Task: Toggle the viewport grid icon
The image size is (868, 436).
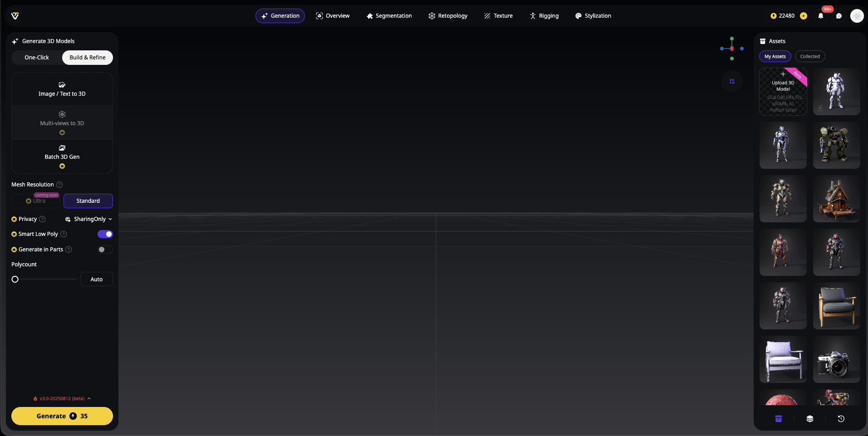Action: click(732, 82)
